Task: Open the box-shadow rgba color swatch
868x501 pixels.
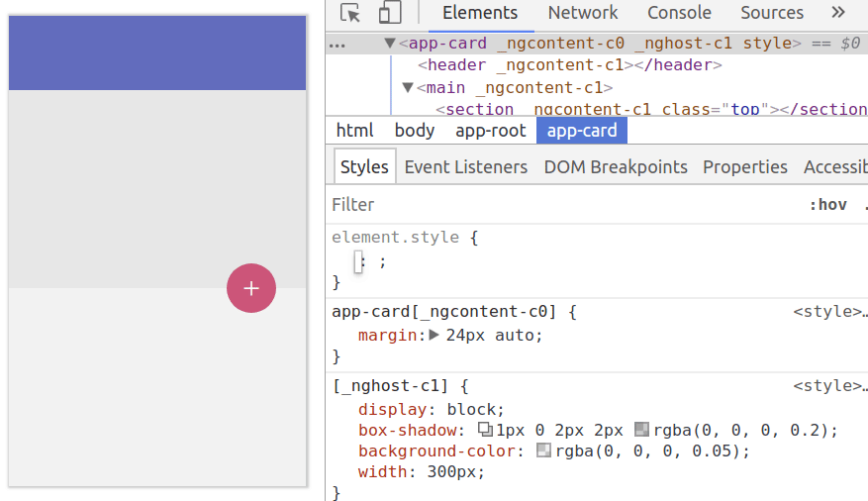Action: [x=641, y=430]
